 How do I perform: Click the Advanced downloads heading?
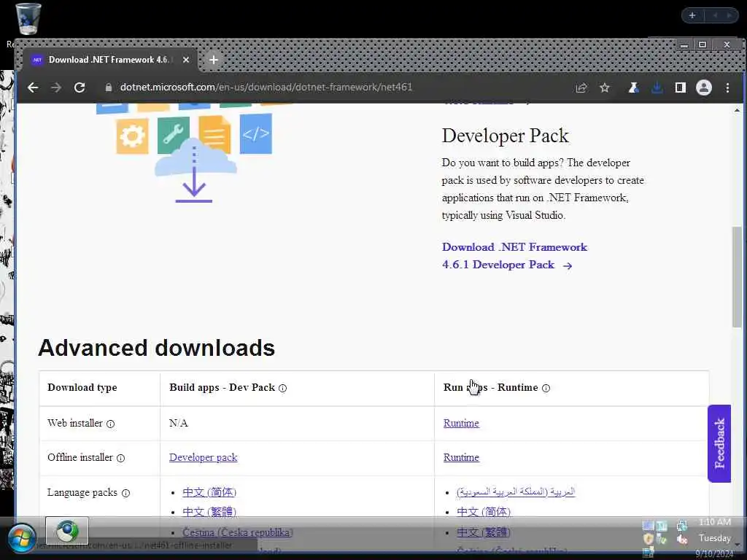coord(157,348)
